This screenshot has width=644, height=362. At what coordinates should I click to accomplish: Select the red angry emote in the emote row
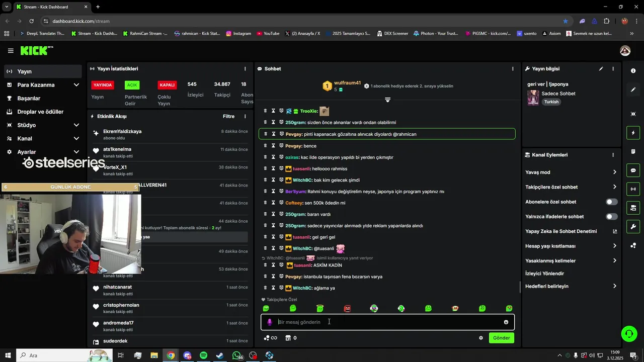pos(347,308)
